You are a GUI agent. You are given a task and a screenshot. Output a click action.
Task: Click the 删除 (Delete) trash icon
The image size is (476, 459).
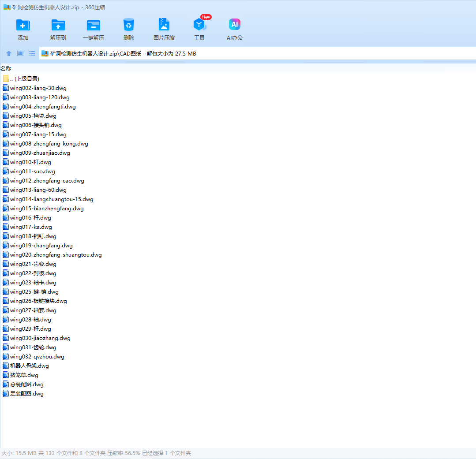pyautogui.click(x=129, y=25)
